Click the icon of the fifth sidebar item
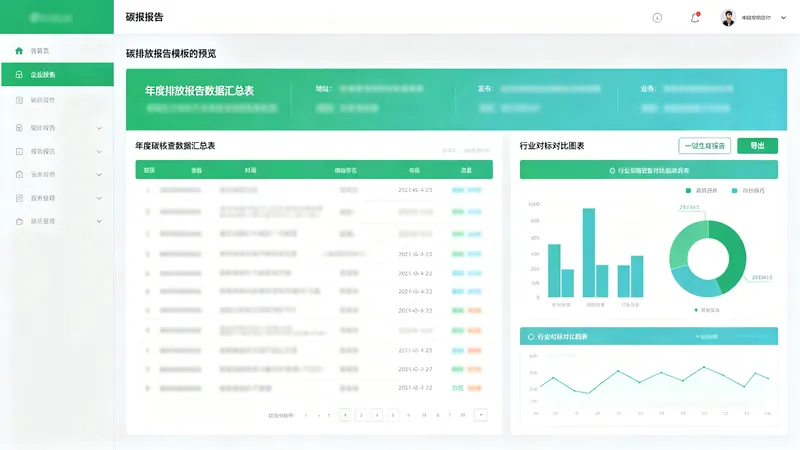This screenshot has height=450, width=800. click(19, 152)
